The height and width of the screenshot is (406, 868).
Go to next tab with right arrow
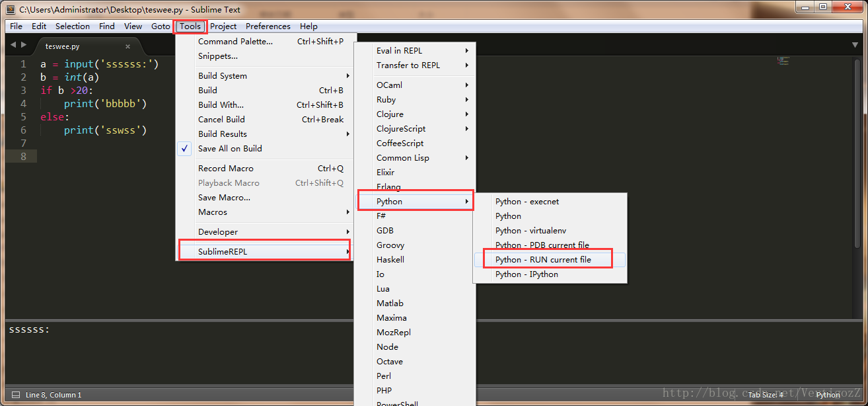tap(24, 45)
